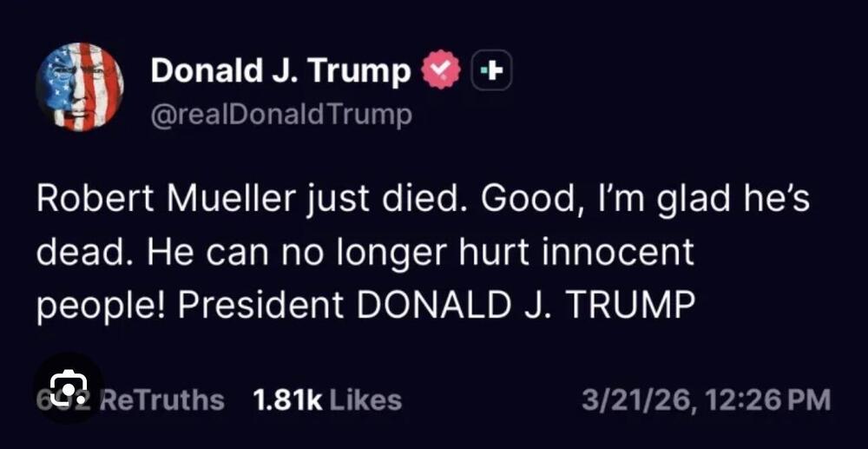Click the word 'ReTruths' label
This screenshot has width=868, height=449.
point(163,400)
